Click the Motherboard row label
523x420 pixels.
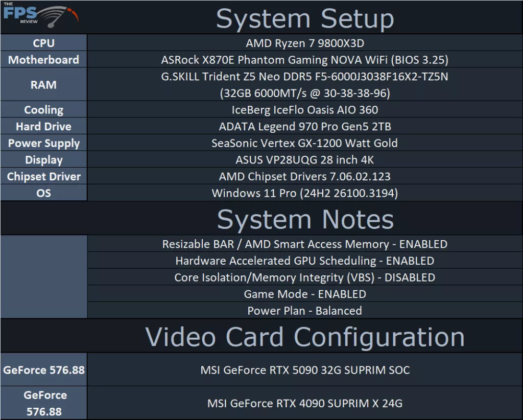click(44, 60)
